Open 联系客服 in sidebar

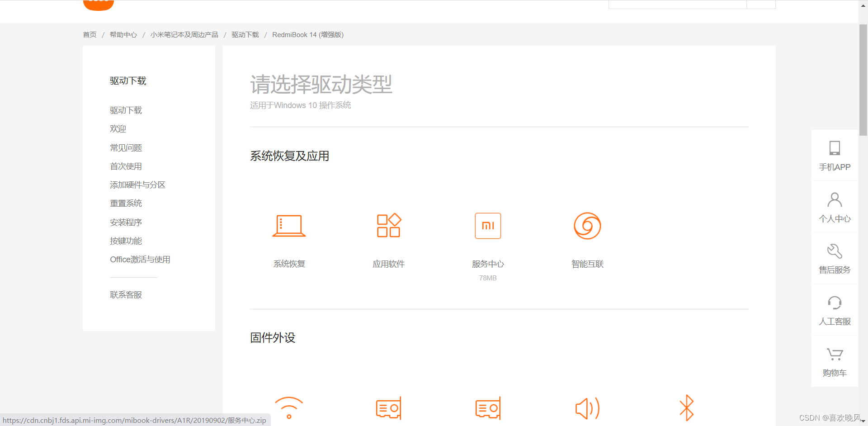click(x=126, y=295)
